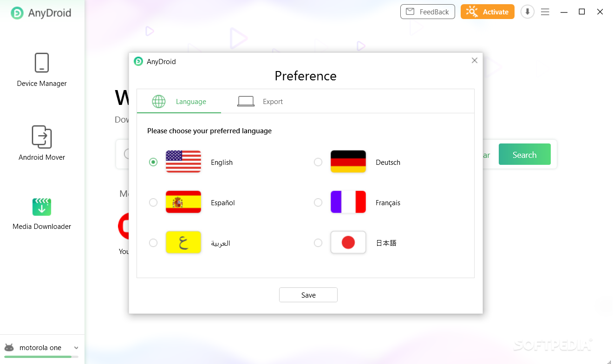613x364 pixels.
Task: Click the Media Downloader label
Action: click(x=42, y=227)
